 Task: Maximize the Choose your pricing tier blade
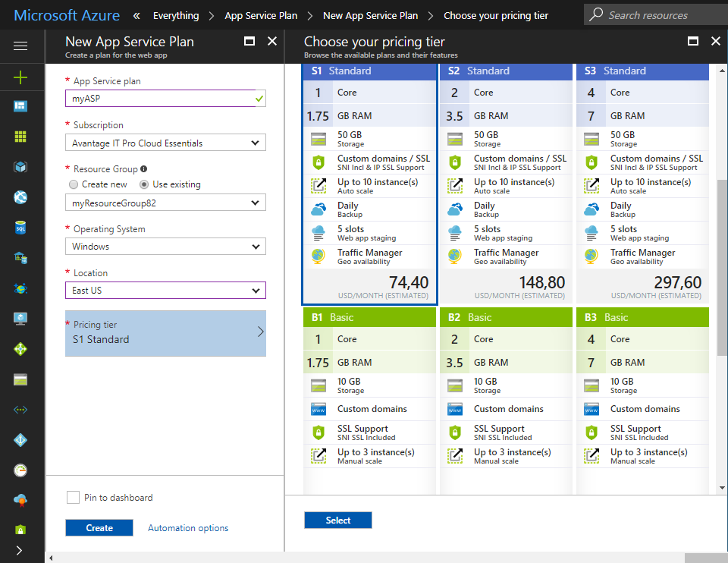pyautogui.click(x=692, y=41)
